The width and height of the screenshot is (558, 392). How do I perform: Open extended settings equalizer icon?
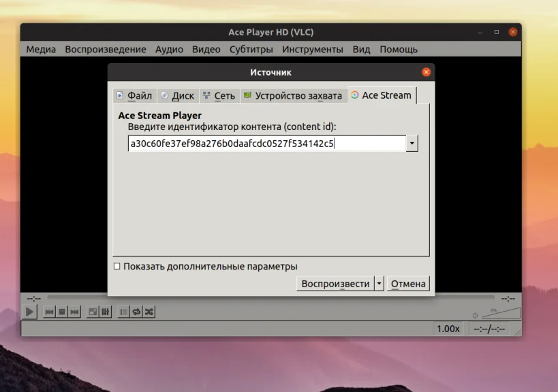106,312
